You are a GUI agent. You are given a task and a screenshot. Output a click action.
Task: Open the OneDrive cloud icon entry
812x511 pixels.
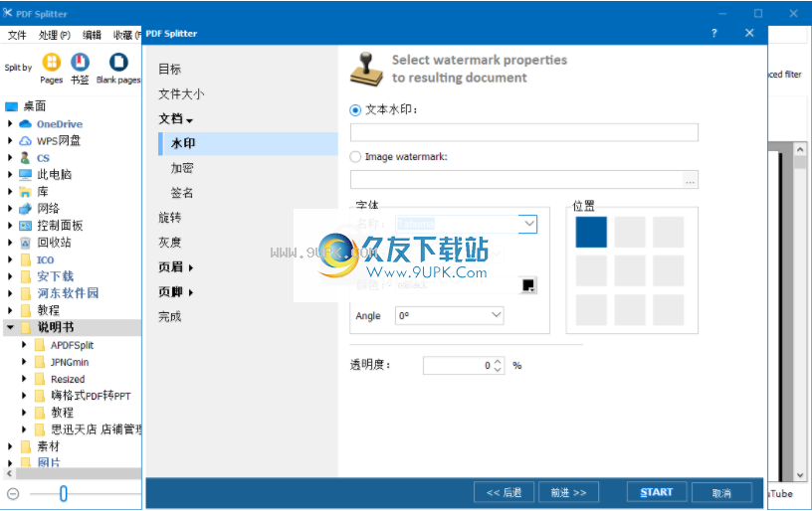[x=26, y=124]
